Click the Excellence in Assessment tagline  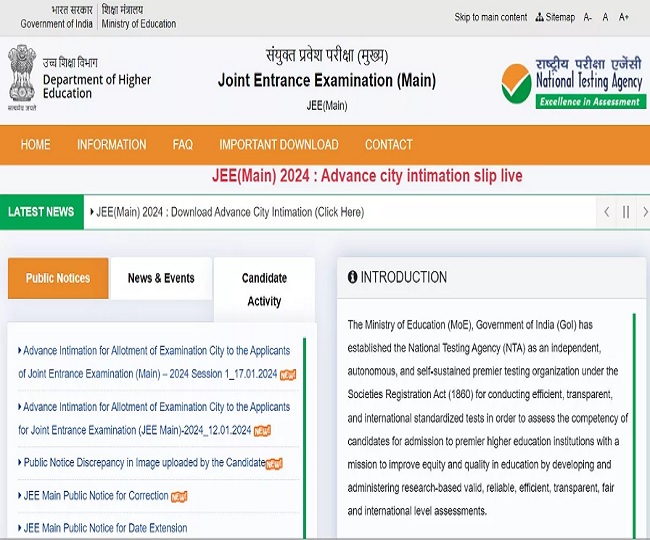[x=590, y=102]
